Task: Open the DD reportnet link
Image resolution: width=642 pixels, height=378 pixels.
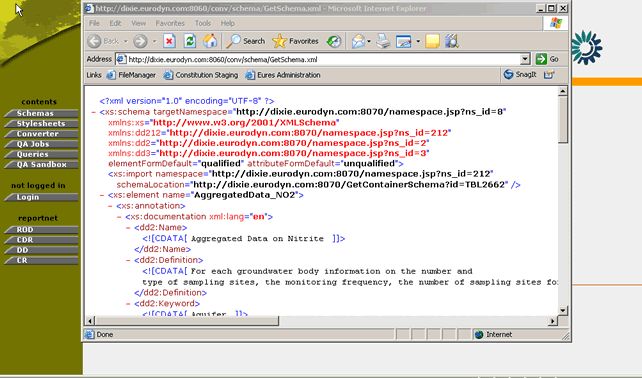Action: coord(41,250)
